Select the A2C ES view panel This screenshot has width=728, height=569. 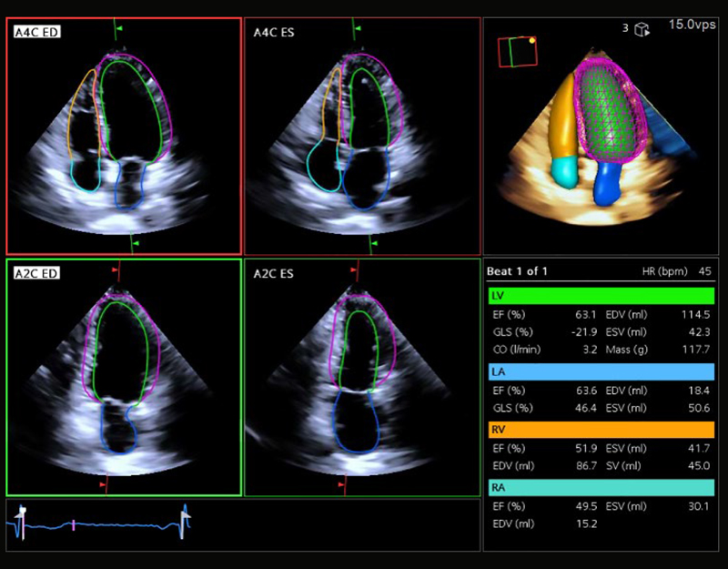pyautogui.click(x=361, y=378)
